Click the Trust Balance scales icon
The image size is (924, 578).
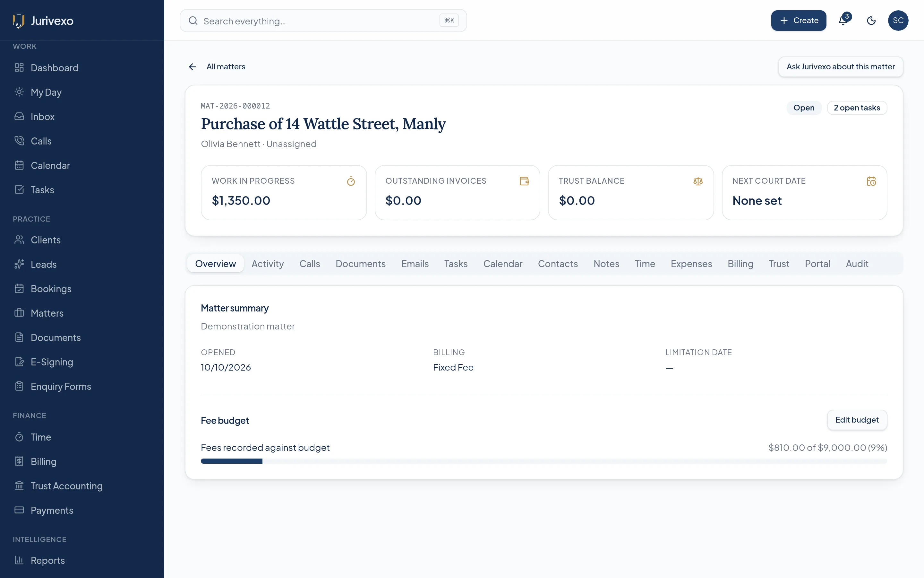[698, 181]
